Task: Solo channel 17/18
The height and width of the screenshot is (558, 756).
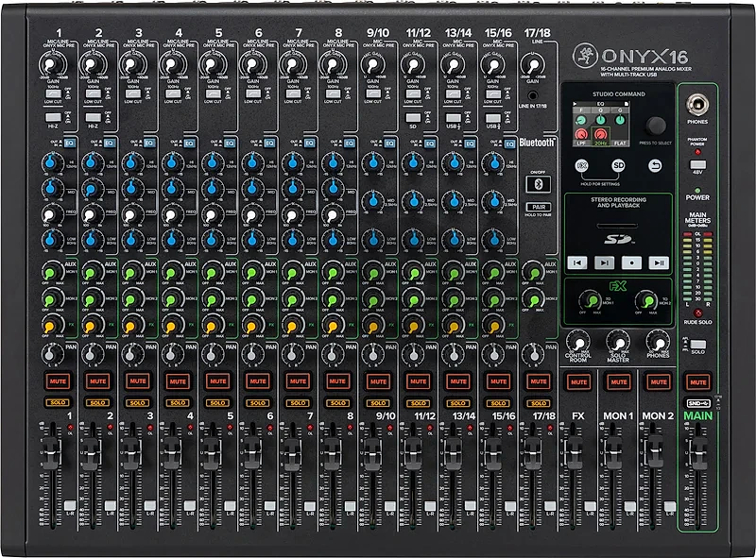Action: (538, 402)
